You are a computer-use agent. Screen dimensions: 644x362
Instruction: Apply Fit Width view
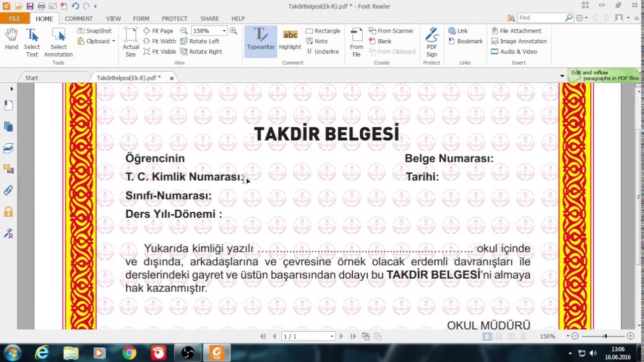(159, 41)
